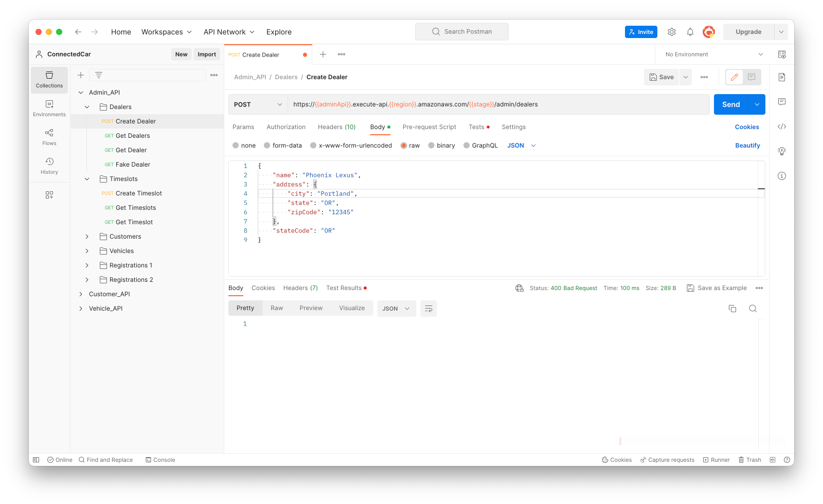Click the Import button

tap(207, 55)
